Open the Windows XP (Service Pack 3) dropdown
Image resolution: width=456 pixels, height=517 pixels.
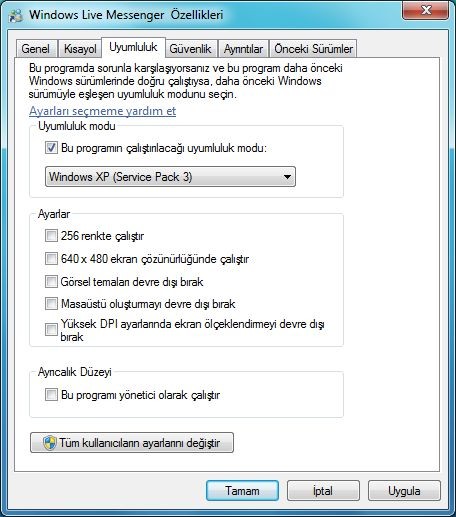[170, 177]
